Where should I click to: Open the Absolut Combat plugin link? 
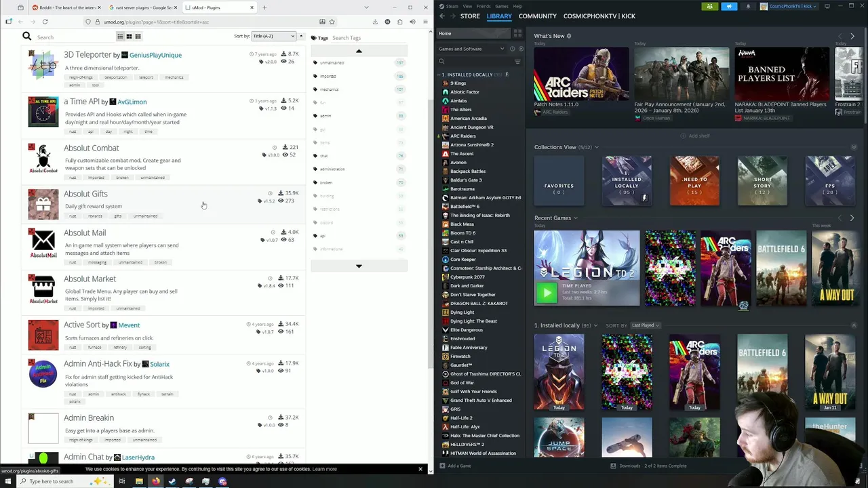91,148
